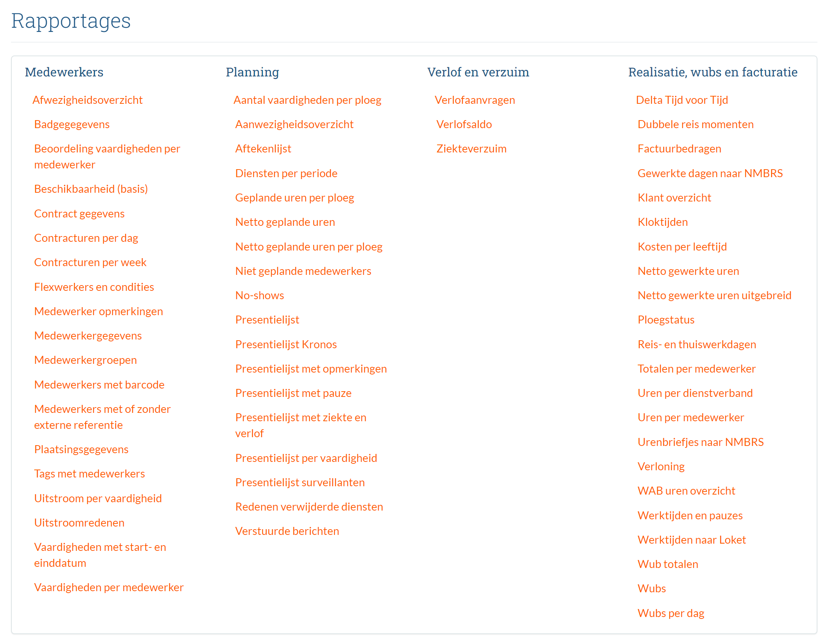Open Redenen verwijderde diensten
Screen dimensions: 833x644
(309, 507)
